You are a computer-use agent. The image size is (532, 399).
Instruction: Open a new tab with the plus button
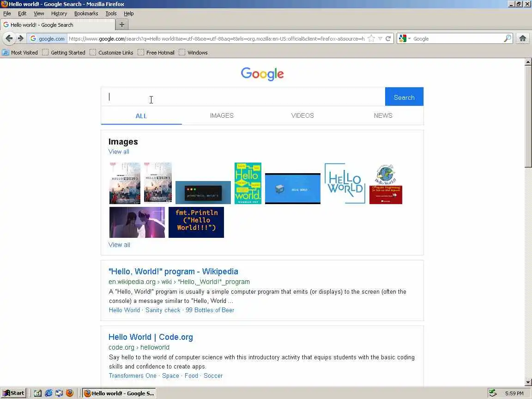point(122,24)
